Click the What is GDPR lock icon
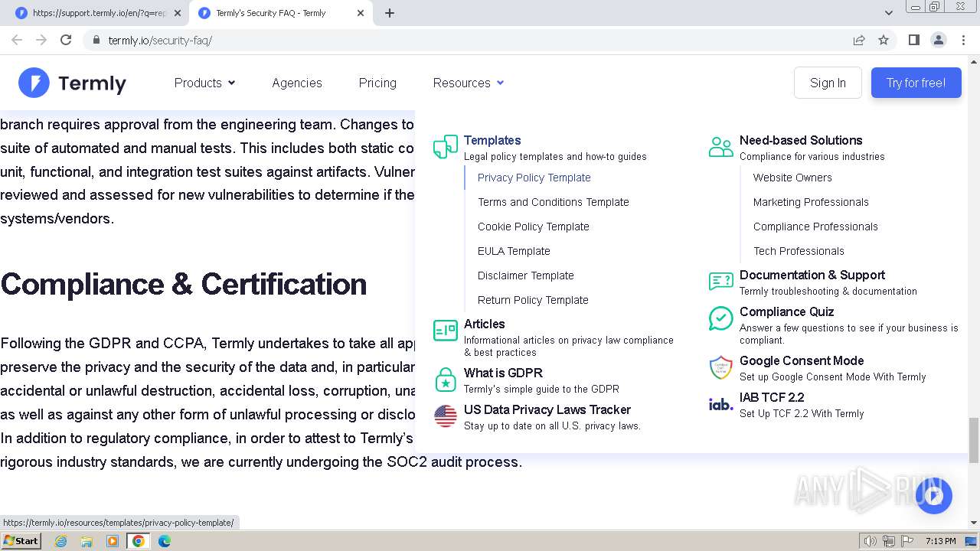The height and width of the screenshot is (551, 980). 446,379
